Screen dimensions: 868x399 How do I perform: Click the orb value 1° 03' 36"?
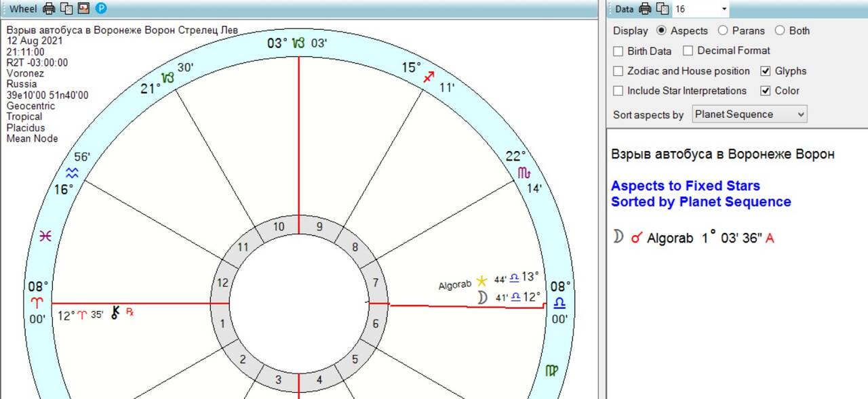[x=732, y=238]
